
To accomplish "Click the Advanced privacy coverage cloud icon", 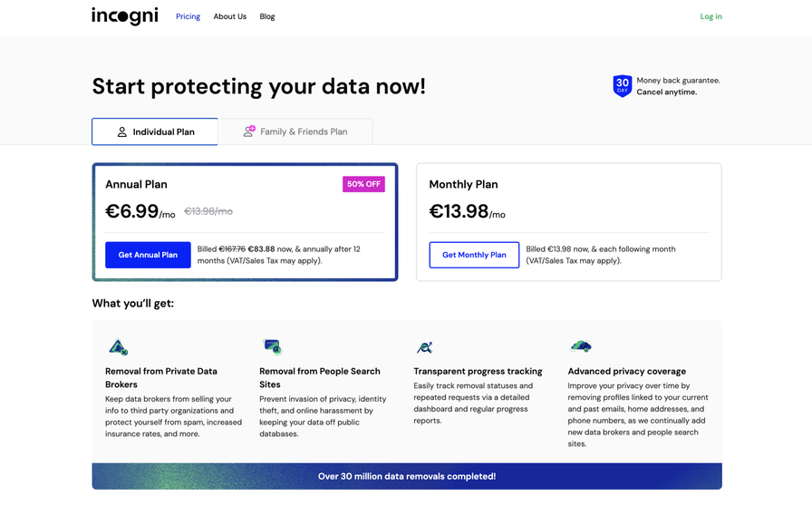I will (x=581, y=346).
